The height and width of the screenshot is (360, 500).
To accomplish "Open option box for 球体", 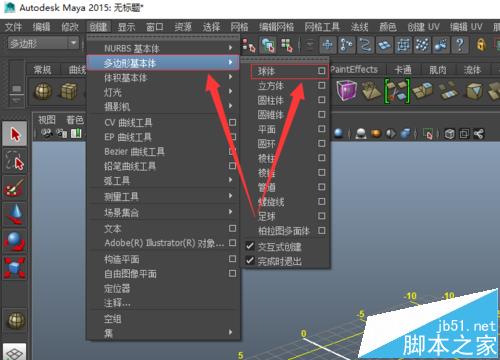I will 321,71.
